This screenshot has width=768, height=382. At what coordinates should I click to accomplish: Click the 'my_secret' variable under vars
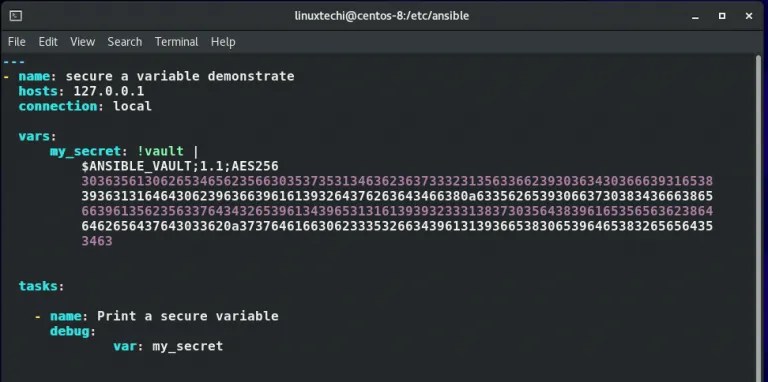85,151
